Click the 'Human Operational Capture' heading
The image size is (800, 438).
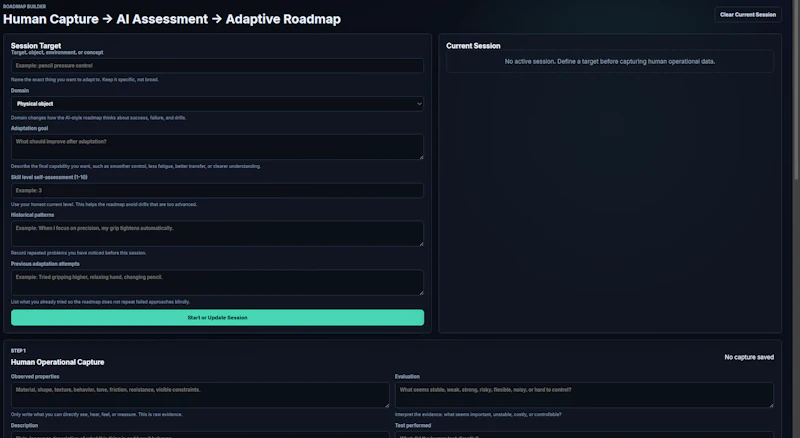(58, 362)
